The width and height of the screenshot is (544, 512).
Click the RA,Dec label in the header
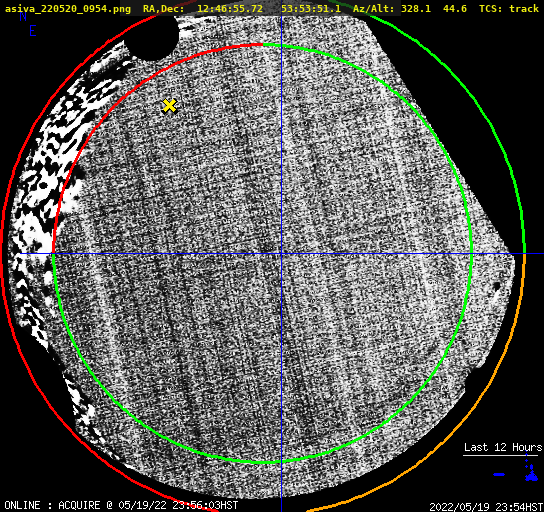(x=164, y=9)
